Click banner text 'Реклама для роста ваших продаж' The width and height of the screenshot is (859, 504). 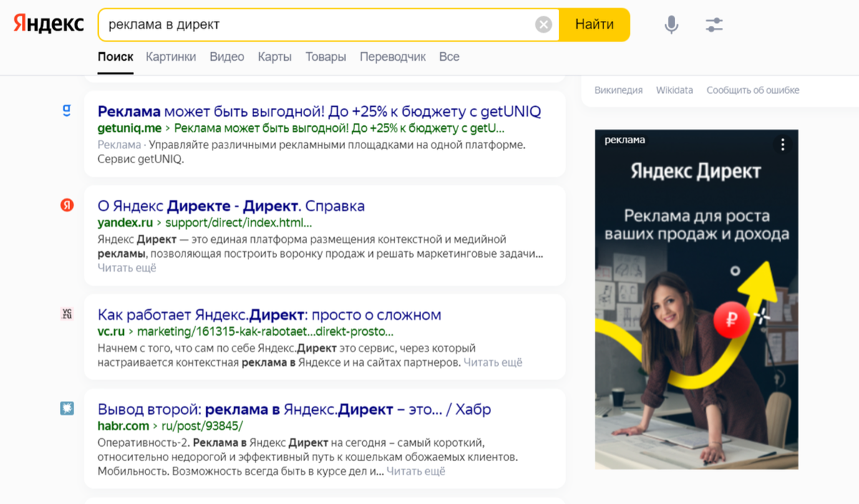(697, 225)
